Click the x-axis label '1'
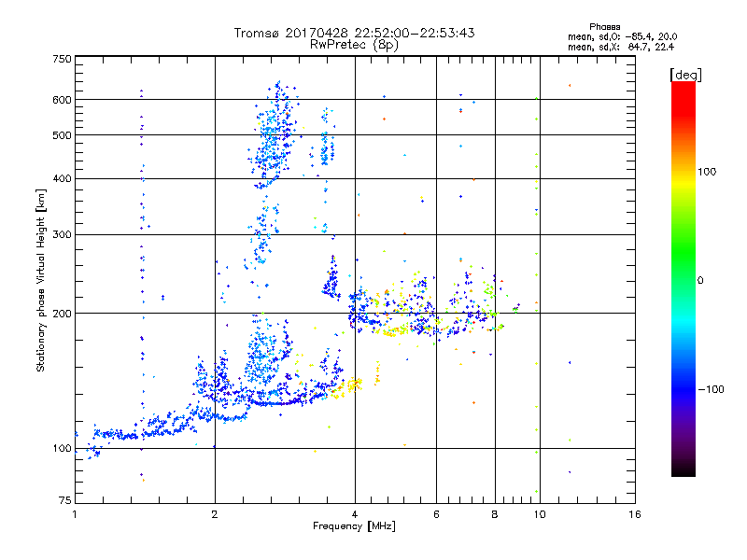 (x=75, y=514)
